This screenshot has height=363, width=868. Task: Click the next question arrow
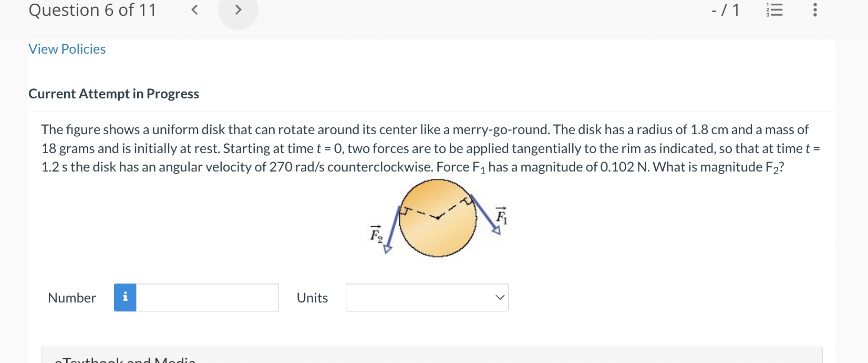click(x=237, y=9)
